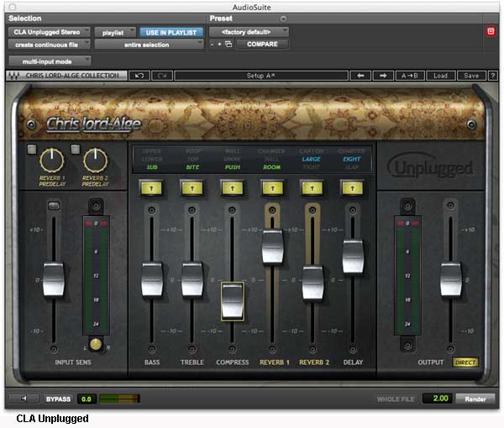This screenshot has width=504, height=428.
Task: Go to next preset with right arrow
Action: click(x=383, y=76)
